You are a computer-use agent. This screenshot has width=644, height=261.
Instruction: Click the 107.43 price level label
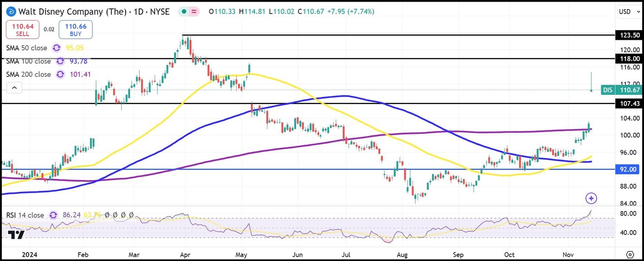pos(627,103)
